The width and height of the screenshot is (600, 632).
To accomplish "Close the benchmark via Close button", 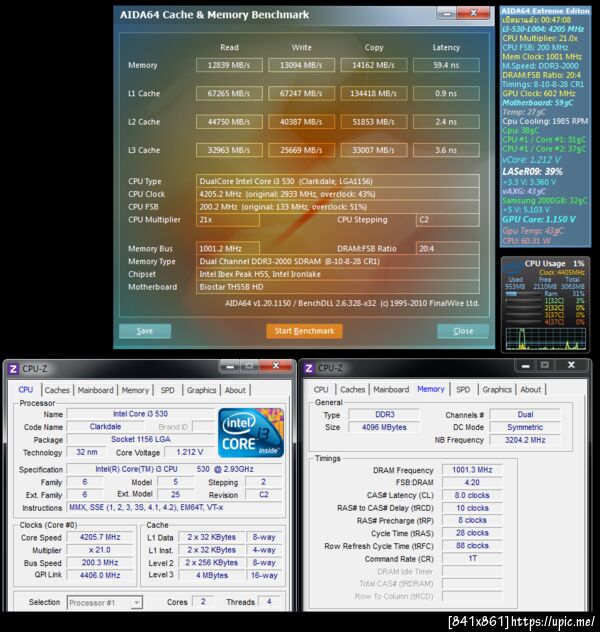I will pyautogui.click(x=463, y=331).
